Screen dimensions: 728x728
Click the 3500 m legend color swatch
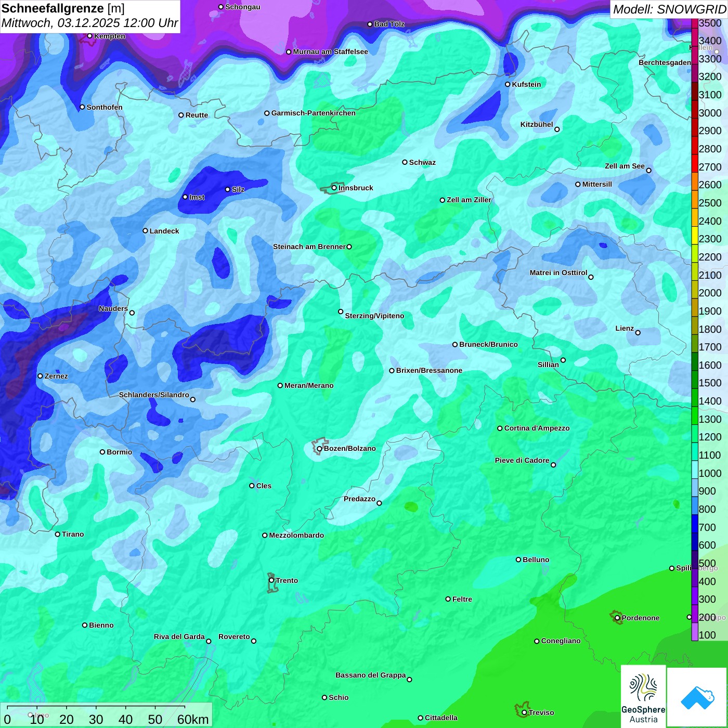pyautogui.click(x=695, y=23)
